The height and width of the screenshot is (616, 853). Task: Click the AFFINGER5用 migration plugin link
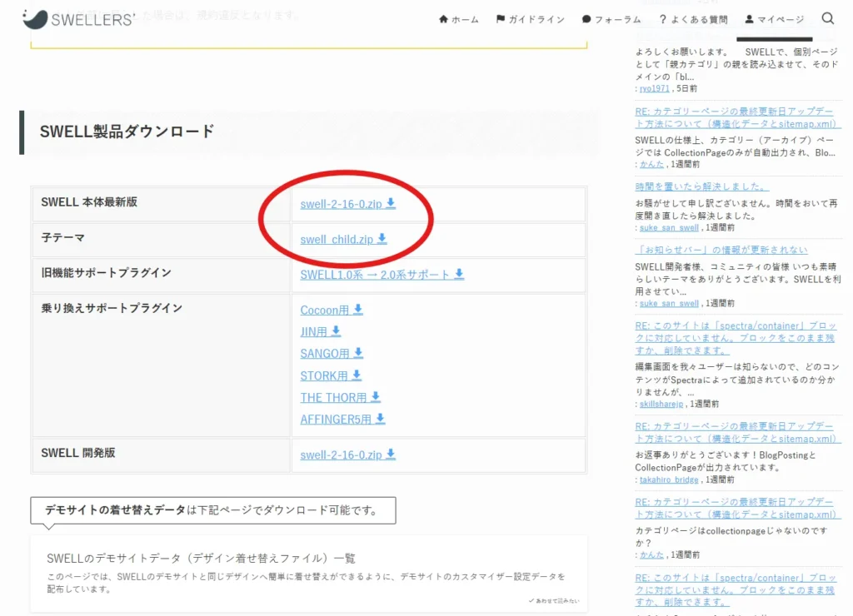pos(337,419)
